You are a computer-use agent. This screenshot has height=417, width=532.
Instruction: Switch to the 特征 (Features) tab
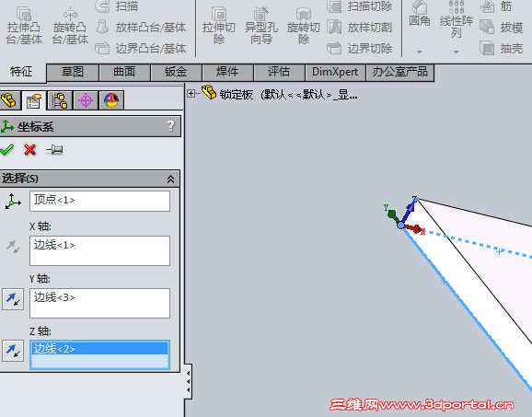pos(21,72)
